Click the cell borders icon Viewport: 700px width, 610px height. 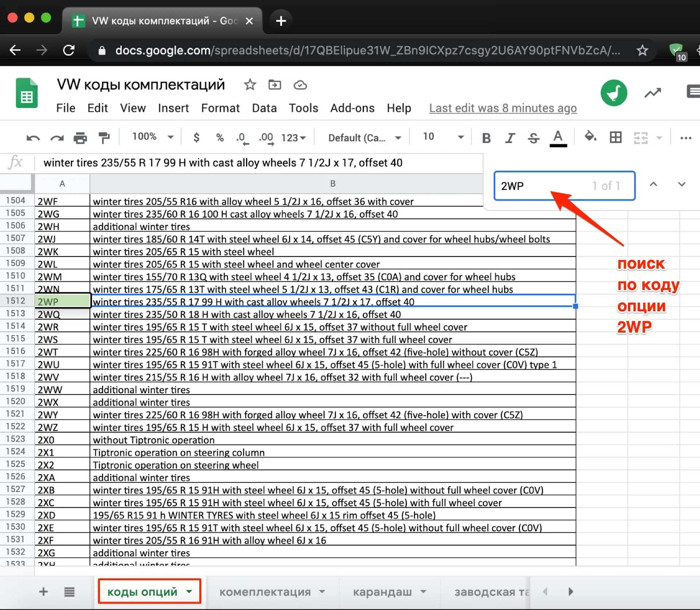(613, 138)
